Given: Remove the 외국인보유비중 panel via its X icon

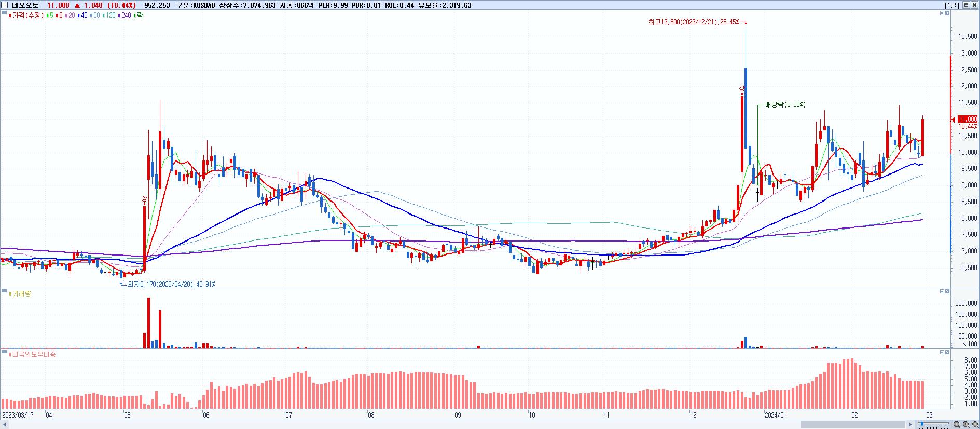Looking at the screenshot, I should coord(947,352).
